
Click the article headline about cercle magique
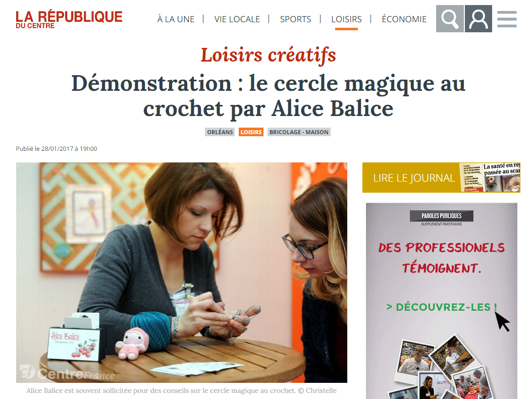pyautogui.click(x=268, y=96)
